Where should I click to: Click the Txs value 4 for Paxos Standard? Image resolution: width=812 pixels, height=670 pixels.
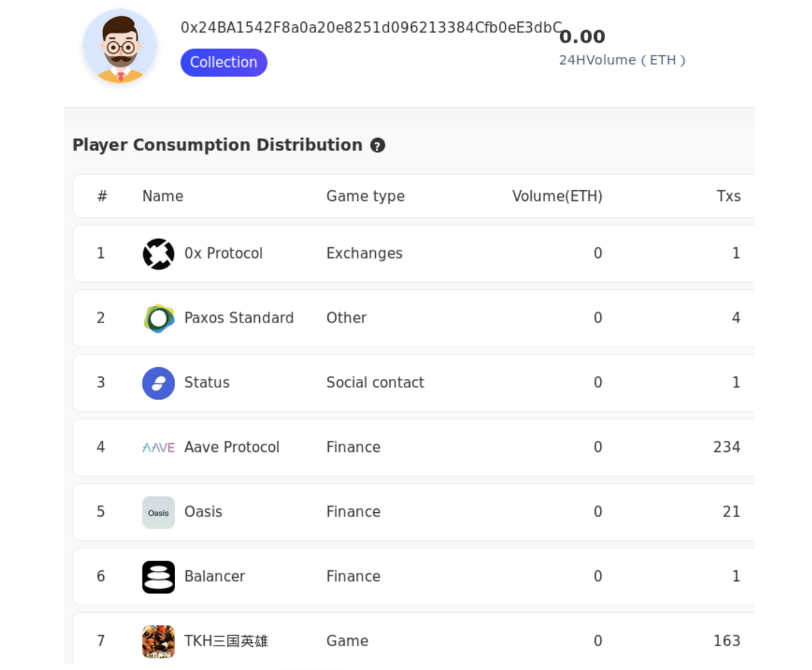coord(736,318)
